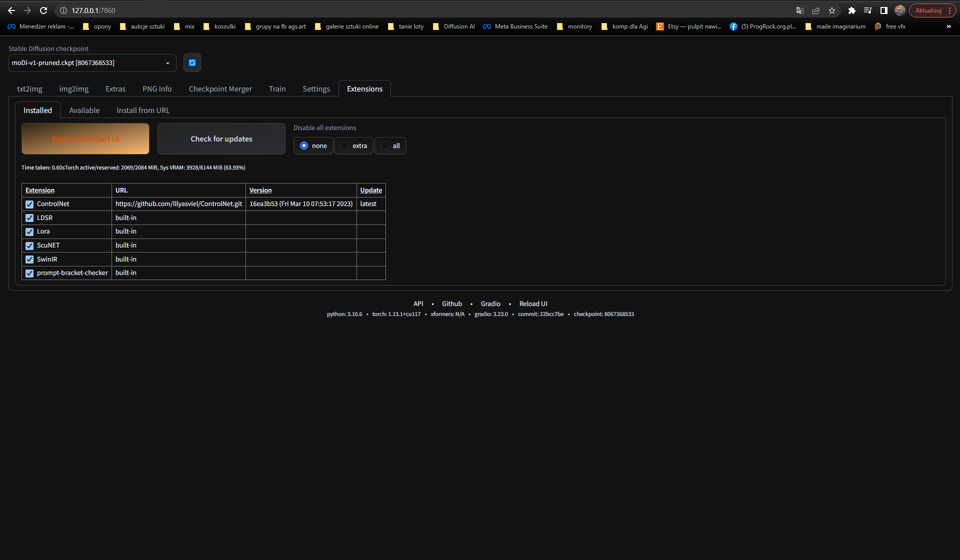Open the share page icon in the address bar
The image size is (960, 560).
point(816,10)
